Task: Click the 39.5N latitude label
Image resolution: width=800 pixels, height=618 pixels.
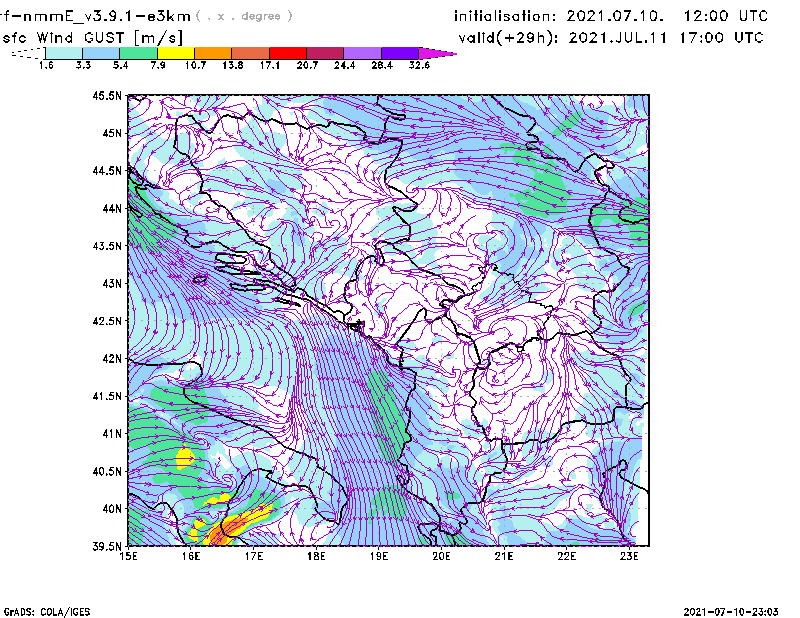Action: pyautogui.click(x=107, y=546)
